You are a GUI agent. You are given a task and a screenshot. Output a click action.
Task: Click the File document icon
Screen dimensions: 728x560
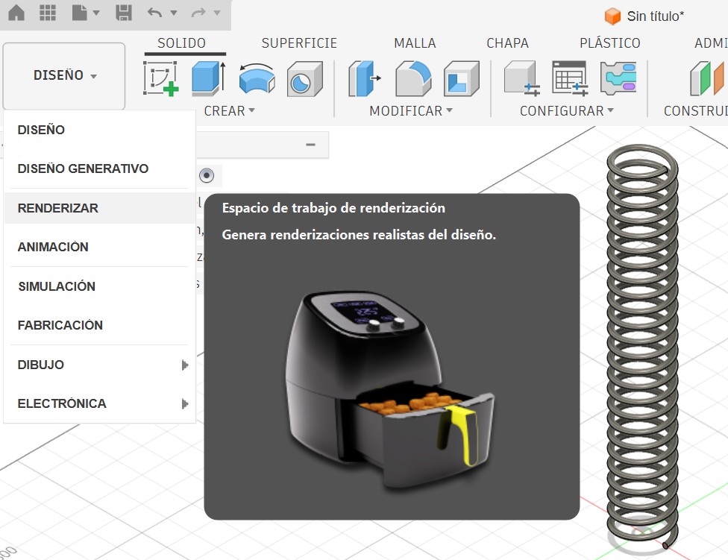tap(79, 13)
